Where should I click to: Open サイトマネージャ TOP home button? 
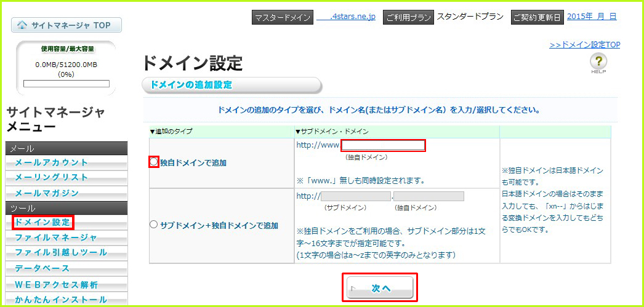click(66, 25)
